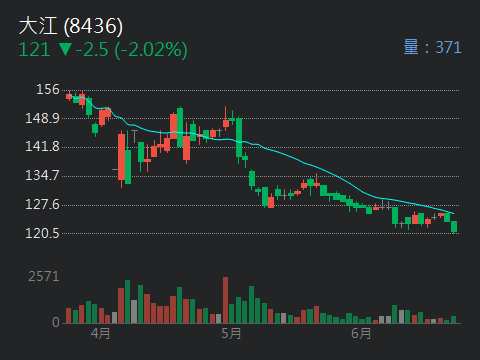This screenshot has height=360, width=480.
Task: Click the 4月 date axis label
Action: pyautogui.click(x=100, y=333)
